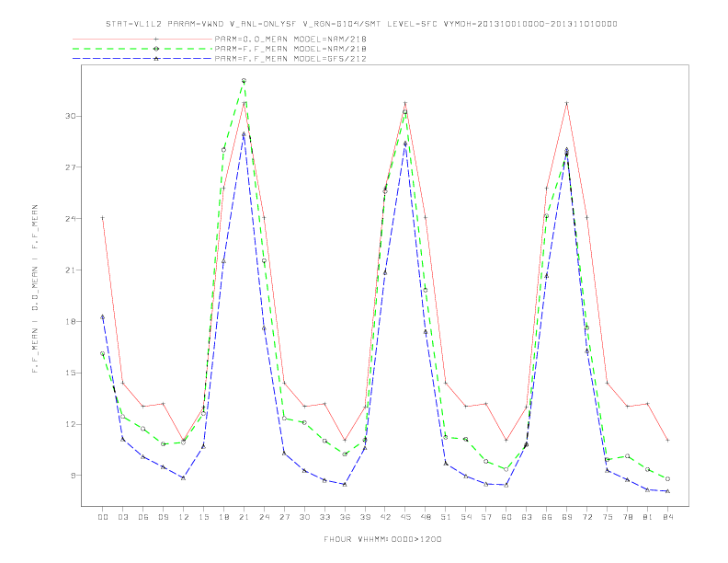This screenshot has width=728, height=563.
Task: Click red plus marker at hour 84
Action: (667, 440)
